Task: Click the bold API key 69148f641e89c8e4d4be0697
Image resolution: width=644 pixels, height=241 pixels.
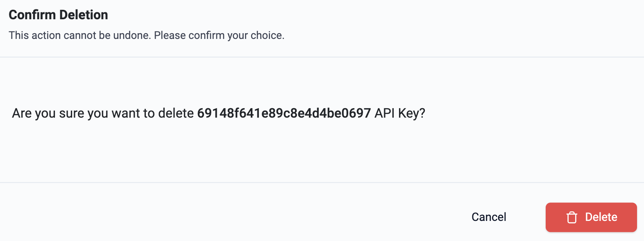Action: (x=283, y=113)
